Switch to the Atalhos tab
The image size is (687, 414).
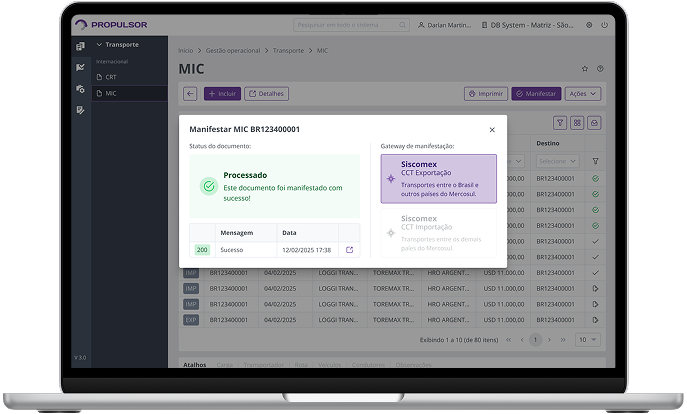pyautogui.click(x=195, y=365)
